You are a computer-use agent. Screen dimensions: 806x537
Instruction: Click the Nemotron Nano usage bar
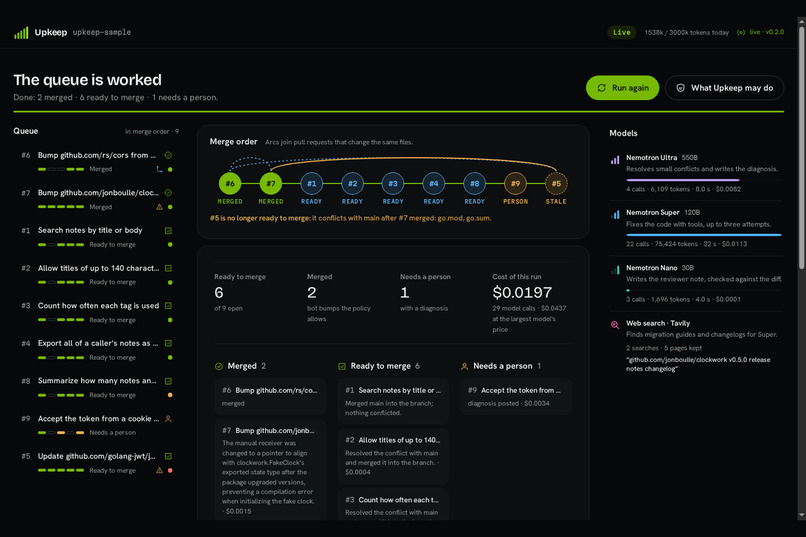(x=704, y=290)
